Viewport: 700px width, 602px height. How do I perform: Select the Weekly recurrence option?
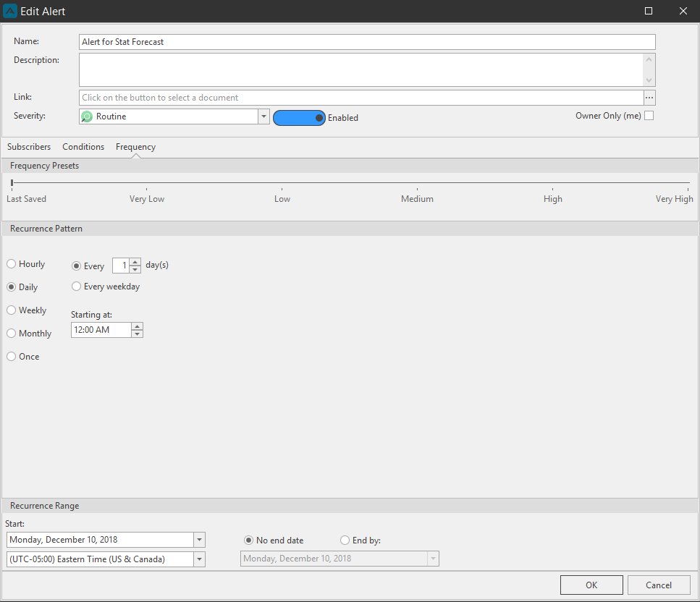point(11,310)
